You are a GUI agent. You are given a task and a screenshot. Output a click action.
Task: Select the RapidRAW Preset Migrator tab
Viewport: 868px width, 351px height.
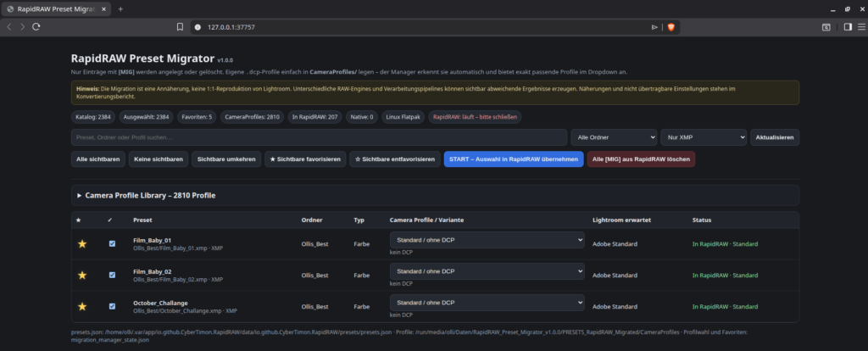coord(55,8)
